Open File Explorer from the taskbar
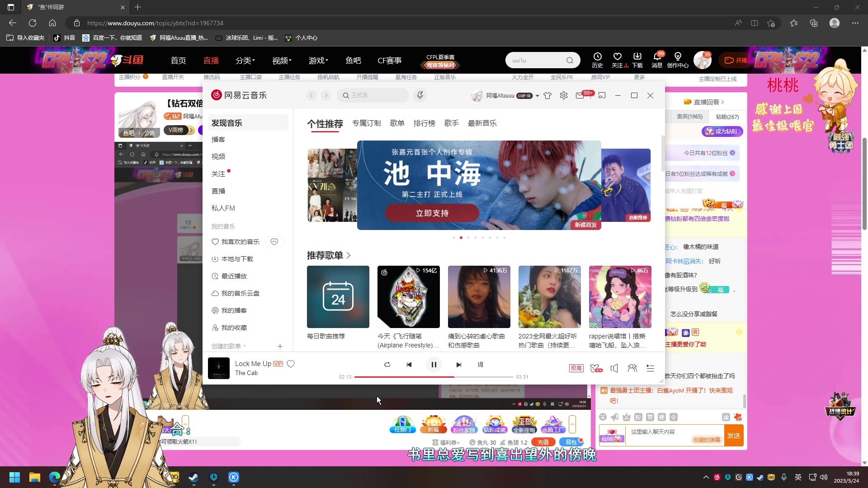This screenshot has height=488, width=868. [35, 477]
